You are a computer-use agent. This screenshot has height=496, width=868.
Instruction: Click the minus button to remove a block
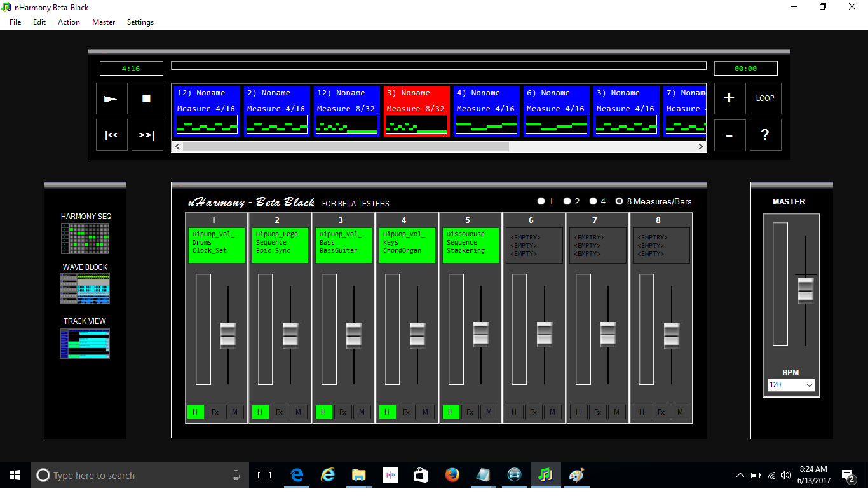(x=729, y=135)
